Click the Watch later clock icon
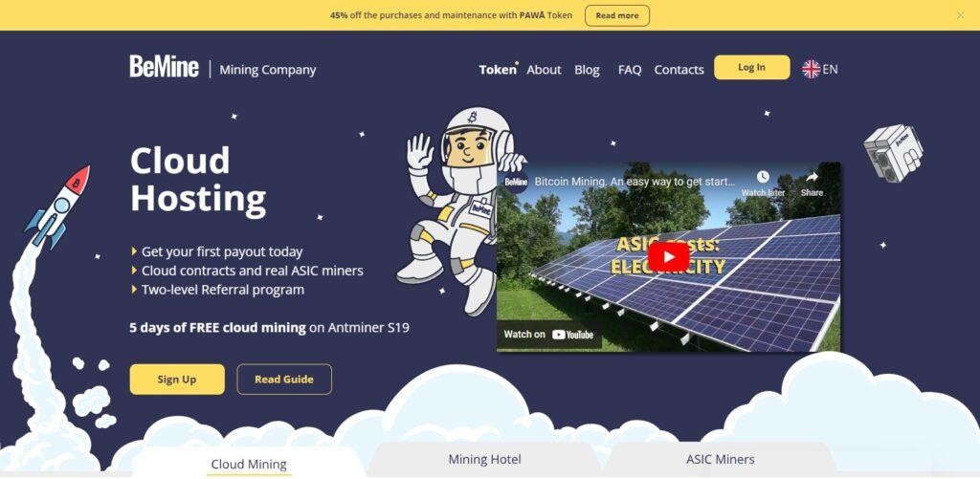This screenshot has width=980, height=479. (x=763, y=178)
